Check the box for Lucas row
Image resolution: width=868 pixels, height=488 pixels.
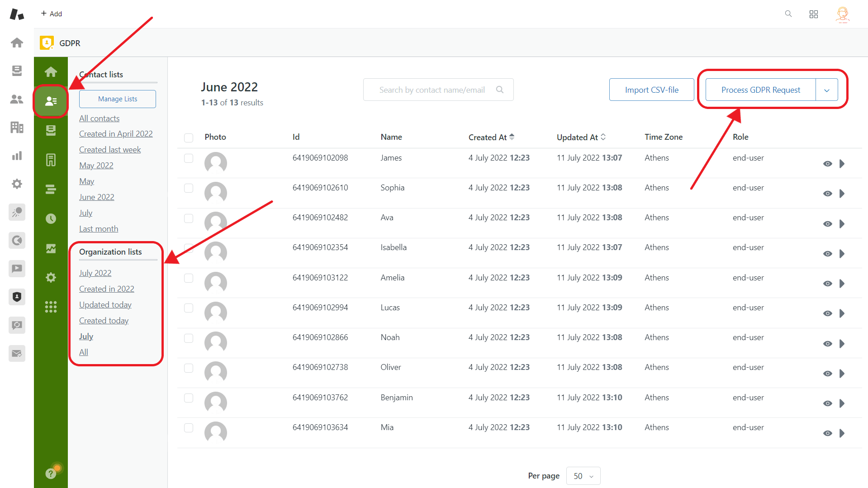click(189, 308)
